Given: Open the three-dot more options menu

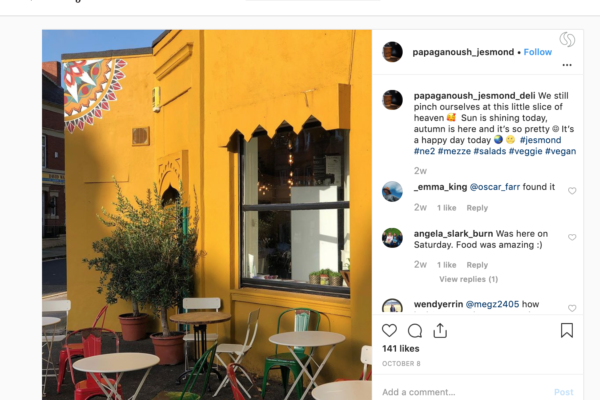Looking at the screenshot, I should coord(567,65).
